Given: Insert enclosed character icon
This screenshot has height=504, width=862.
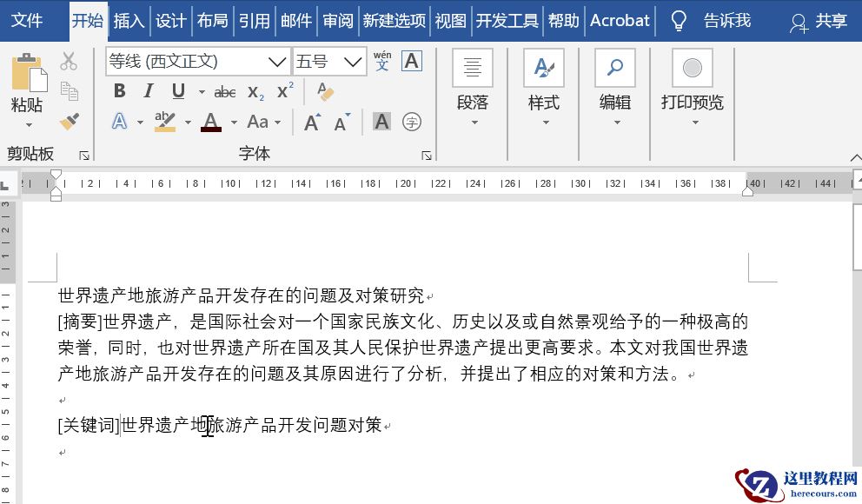Looking at the screenshot, I should (x=412, y=122).
